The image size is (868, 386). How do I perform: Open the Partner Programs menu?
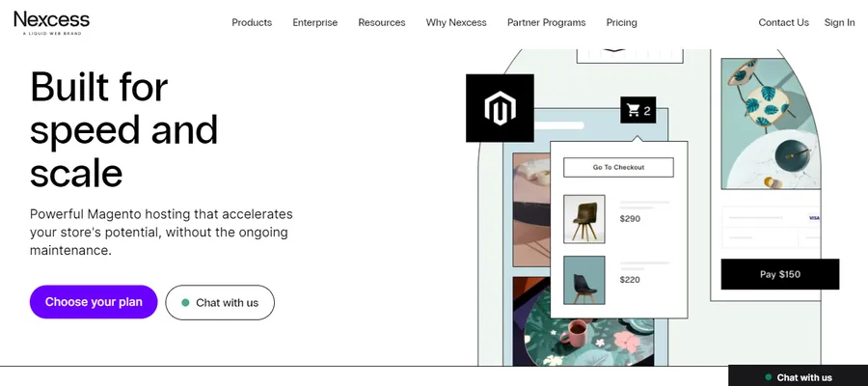(x=546, y=22)
